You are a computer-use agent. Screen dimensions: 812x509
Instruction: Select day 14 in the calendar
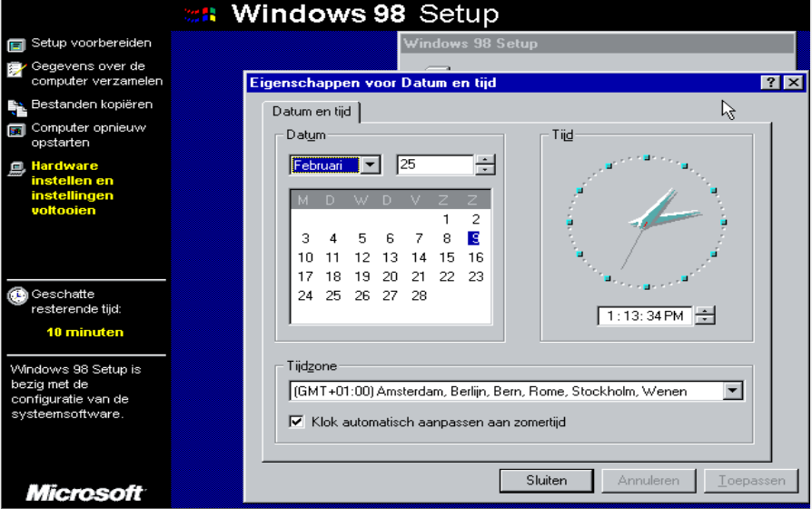(x=419, y=257)
